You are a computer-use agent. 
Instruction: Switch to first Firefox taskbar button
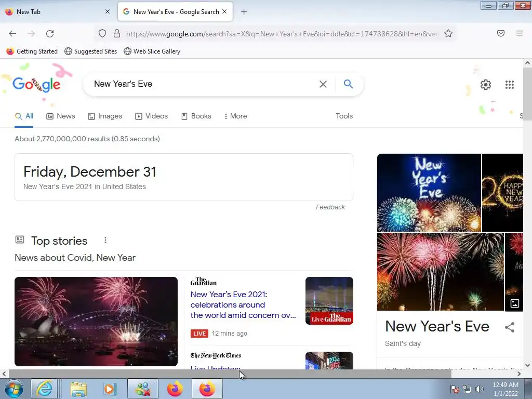click(175, 389)
